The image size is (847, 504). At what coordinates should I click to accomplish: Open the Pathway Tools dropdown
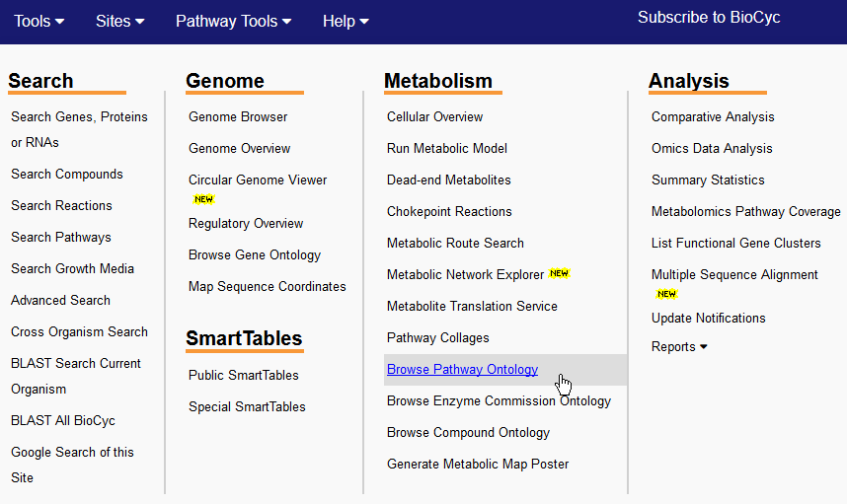pyautogui.click(x=233, y=21)
